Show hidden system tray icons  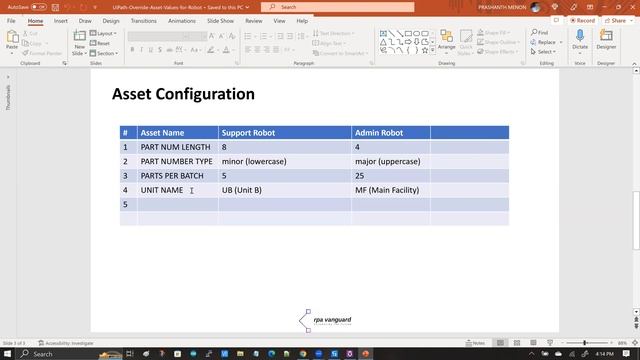(x=531, y=353)
